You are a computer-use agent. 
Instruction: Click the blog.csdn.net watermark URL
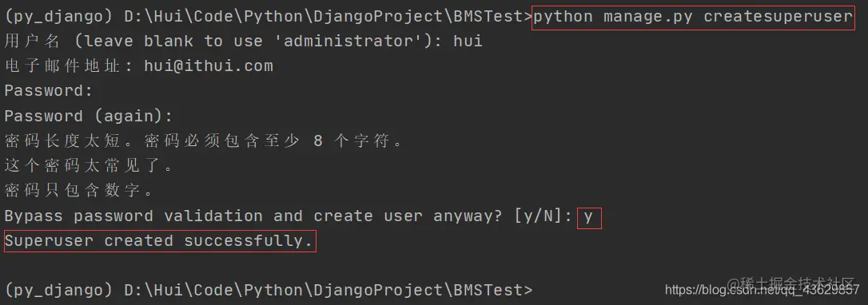point(762,290)
